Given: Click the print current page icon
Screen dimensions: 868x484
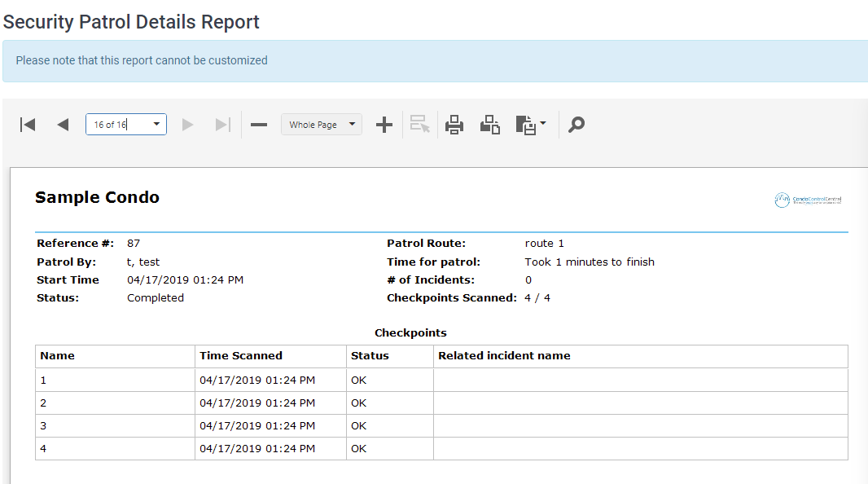Looking at the screenshot, I should tap(489, 125).
